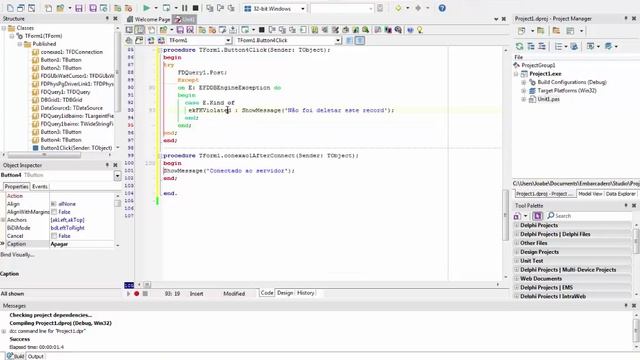Toggle Cancel property False checkbox

(x=54, y=236)
